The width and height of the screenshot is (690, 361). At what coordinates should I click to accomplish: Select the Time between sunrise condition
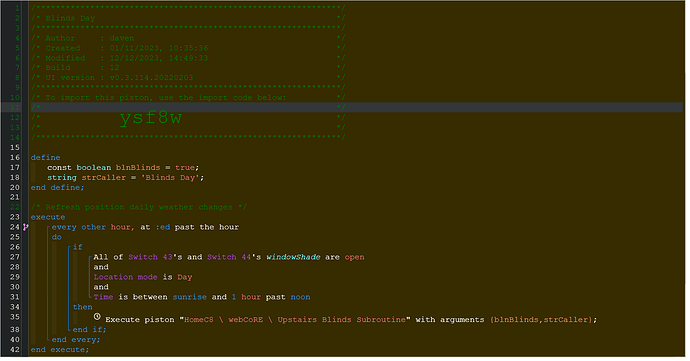tap(202, 297)
